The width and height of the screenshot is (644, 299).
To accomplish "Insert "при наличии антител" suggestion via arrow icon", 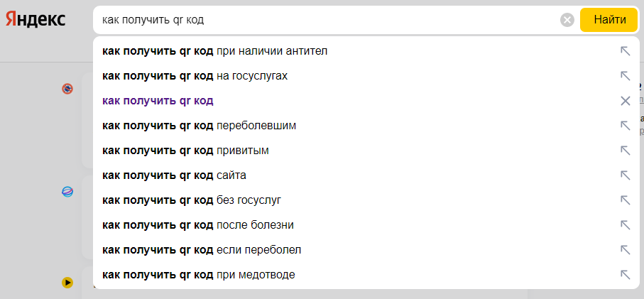I will click(x=625, y=51).
